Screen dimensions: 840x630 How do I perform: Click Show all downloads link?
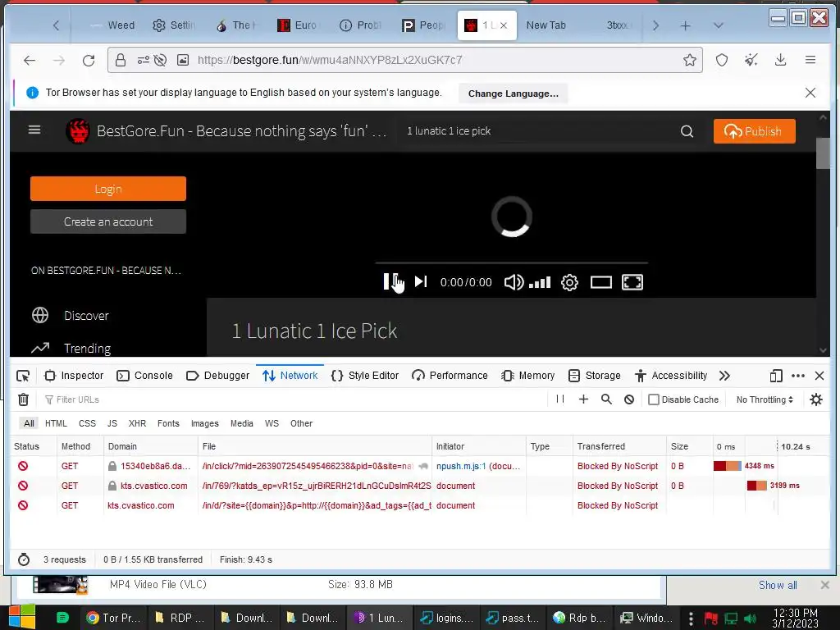(x=778, y=585)
